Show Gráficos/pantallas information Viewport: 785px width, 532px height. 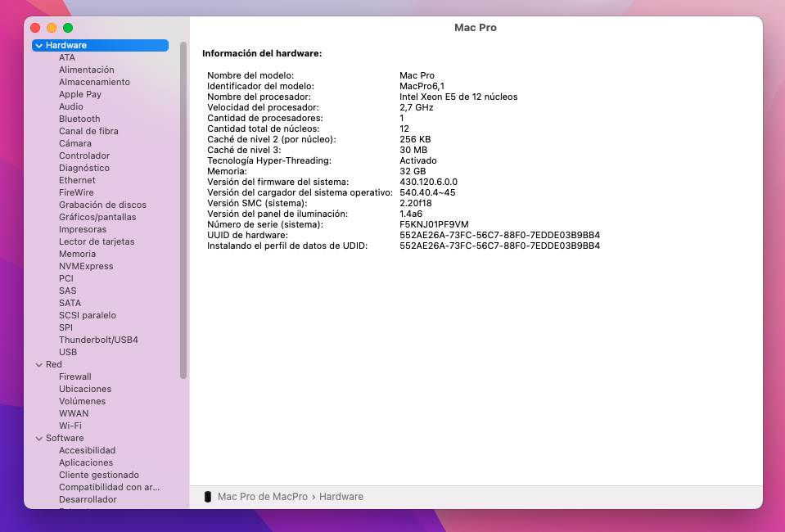(x=97, y=217)
